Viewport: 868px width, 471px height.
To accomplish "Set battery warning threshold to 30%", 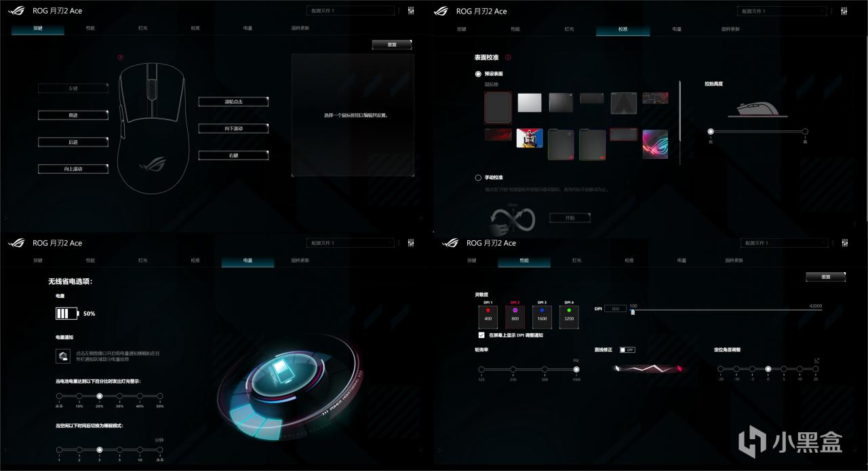I will click(x=119, y=396).
